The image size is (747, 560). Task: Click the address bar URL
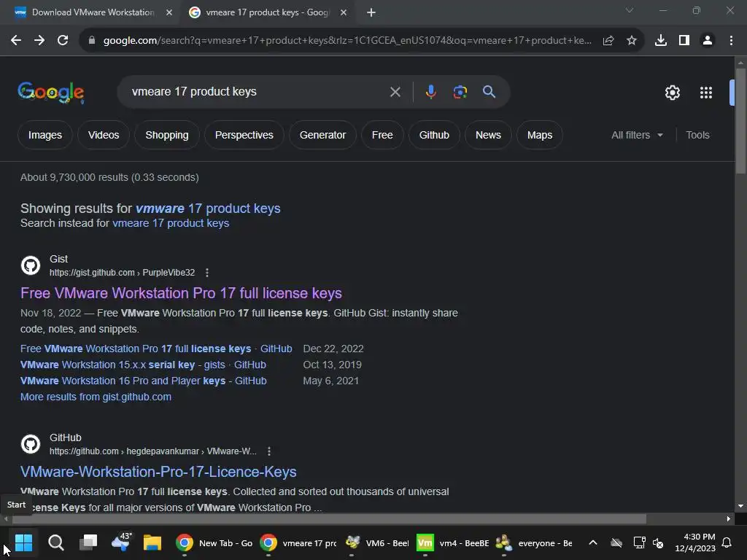pos(347,41)
